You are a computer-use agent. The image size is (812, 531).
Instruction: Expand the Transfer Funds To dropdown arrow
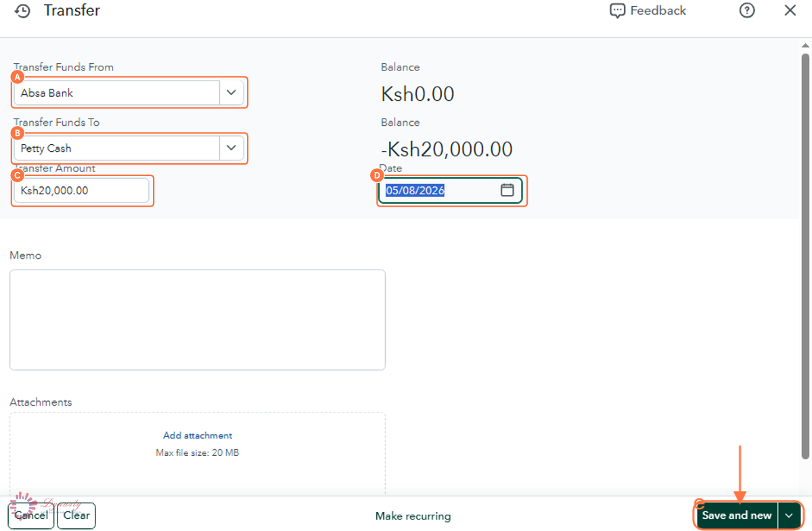click(231, 148)
